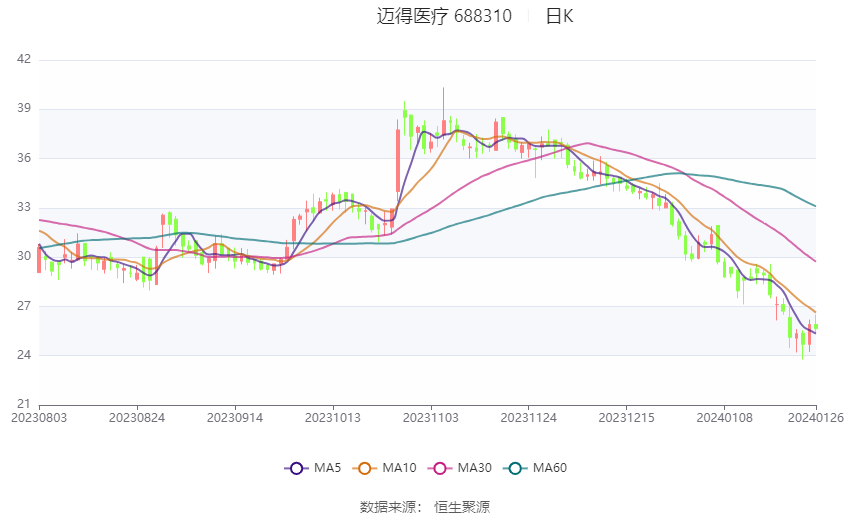Click the 30 price axis label
850x517 pixels.
[24, 256]
